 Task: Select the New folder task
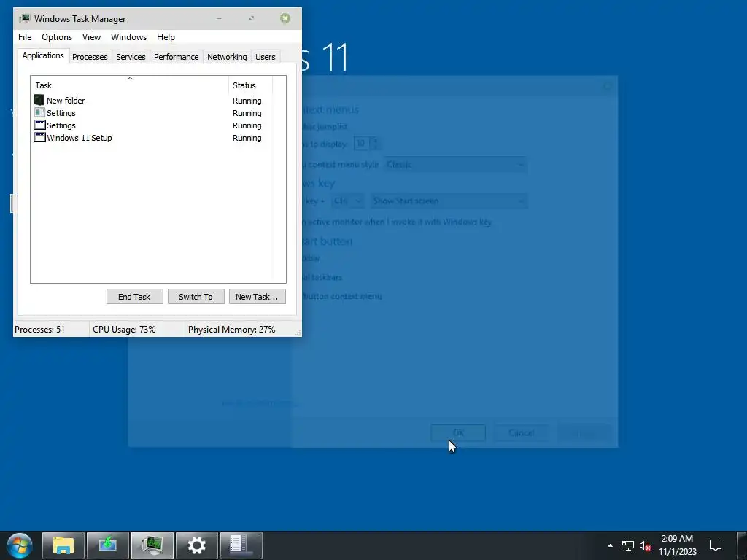pyautogui.click(x=65, y=101)
